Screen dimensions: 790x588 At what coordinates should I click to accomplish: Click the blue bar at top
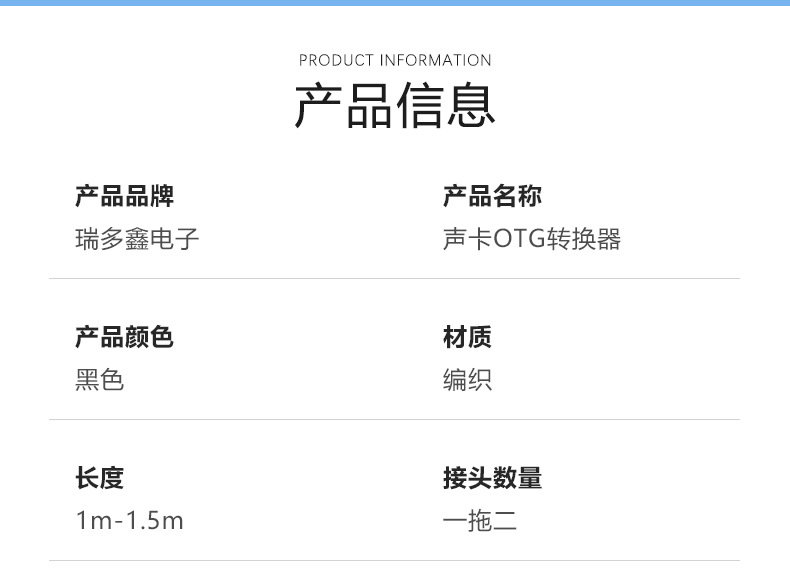(x=395, y=3)
